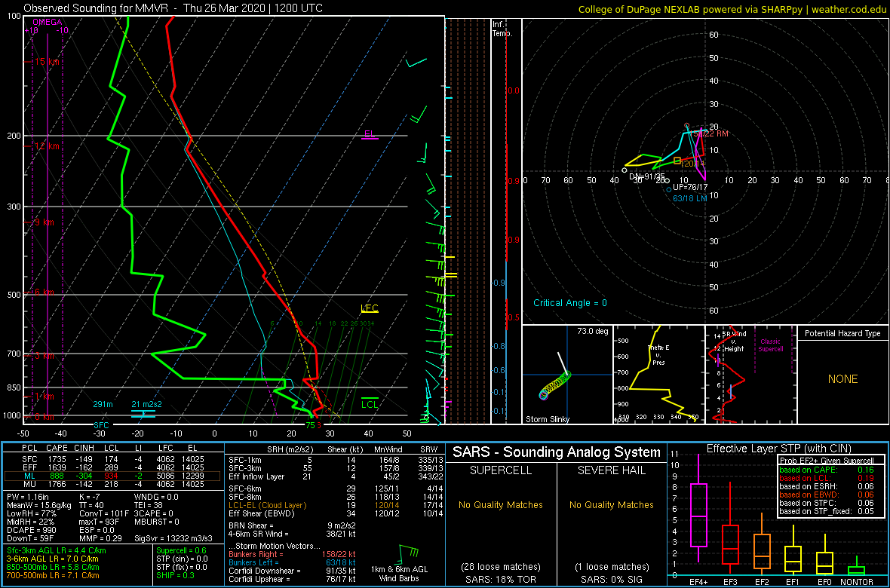Click the 'DCAPE = 990' value
This screenshot has width=890, height=588.
pyautogui.click(x=30, y=529)
